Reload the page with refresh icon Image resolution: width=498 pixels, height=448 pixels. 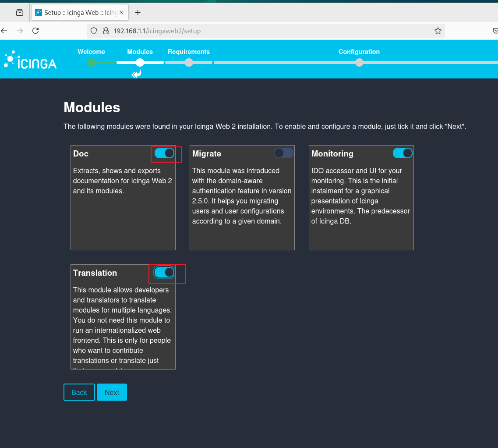[x=35, y=31]
